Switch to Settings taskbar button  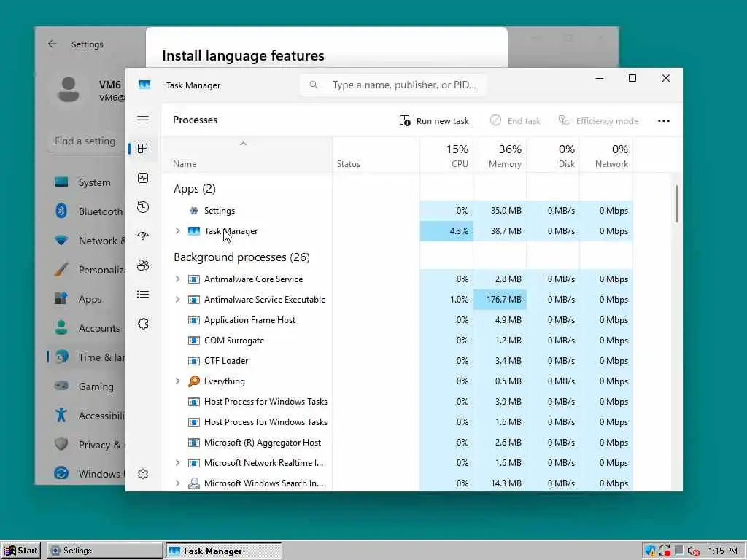point(105,551)
